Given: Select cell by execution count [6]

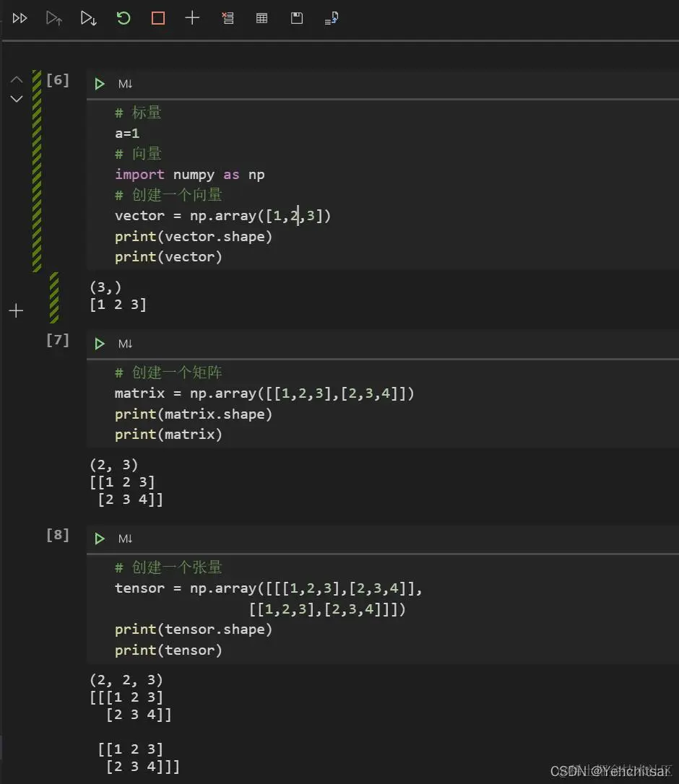Looking at the screenshot, I should pyautogui.click(x=58, y=80).
